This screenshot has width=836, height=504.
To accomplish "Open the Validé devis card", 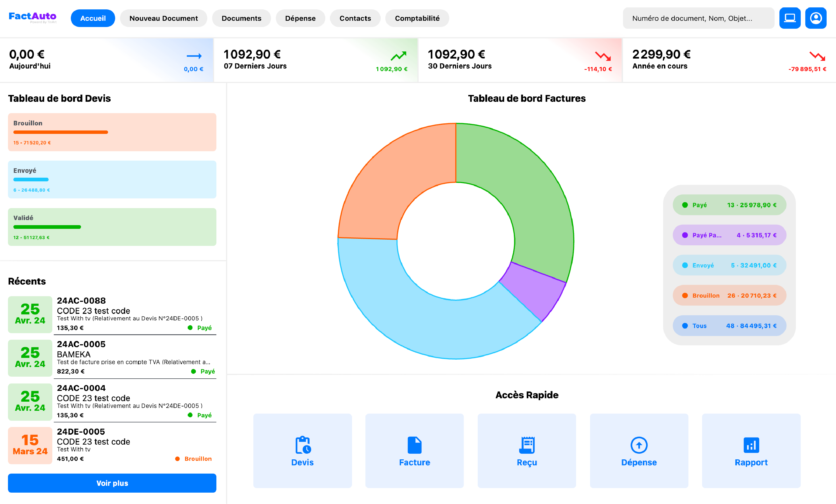I will tap(112, 227).
